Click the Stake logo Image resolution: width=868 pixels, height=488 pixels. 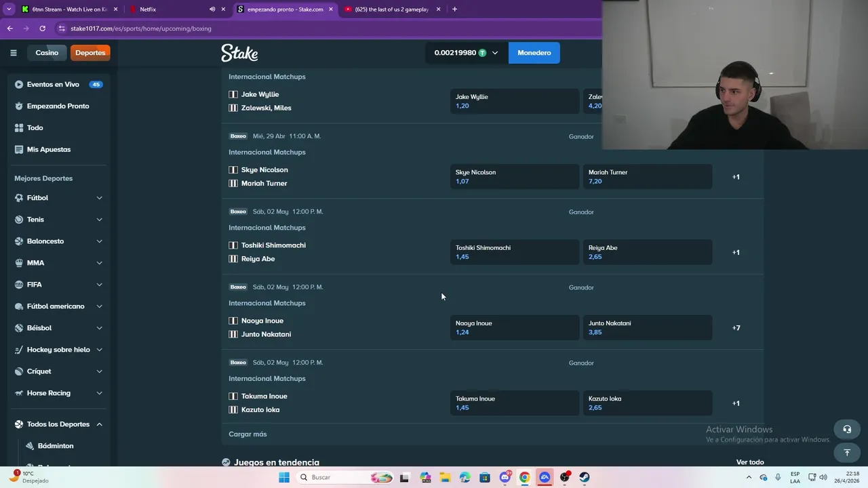point(239,53)
